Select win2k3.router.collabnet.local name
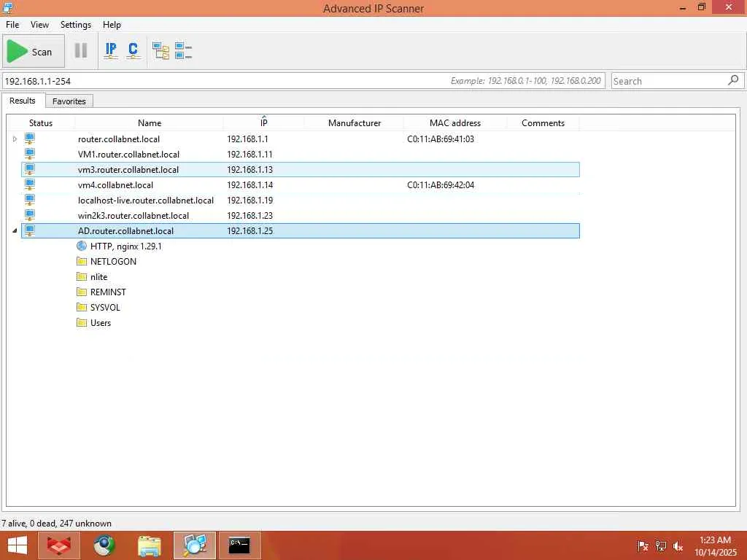Image resolution: width=747 pixels, height=560 pixels. click(x=133, y=215)
